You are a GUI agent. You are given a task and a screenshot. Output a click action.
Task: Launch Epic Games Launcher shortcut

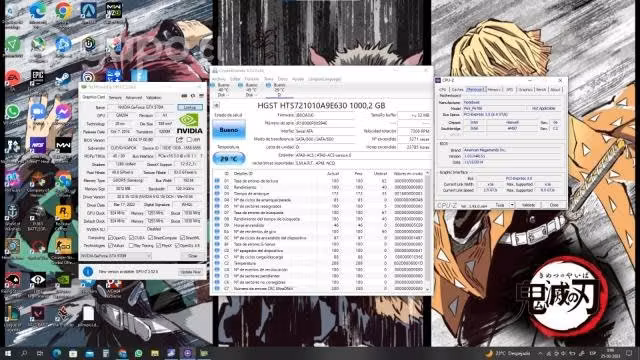[38, 77]
